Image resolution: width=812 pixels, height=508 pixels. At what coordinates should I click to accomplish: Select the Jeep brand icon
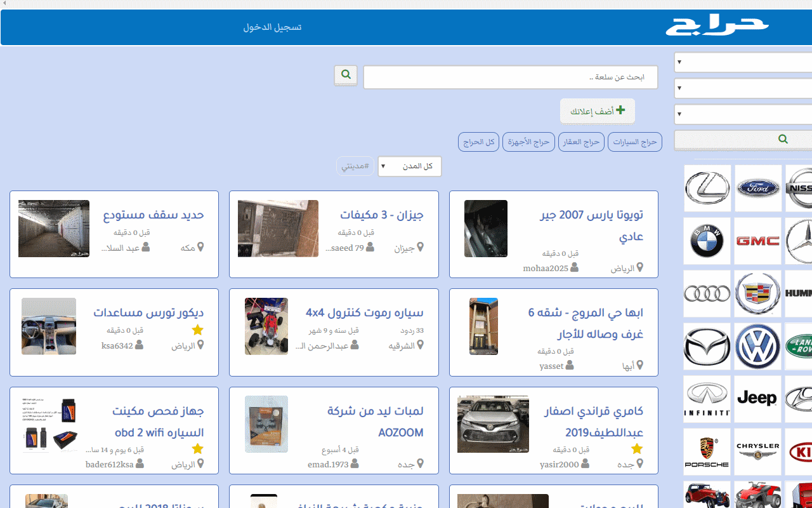coord(757,399)
